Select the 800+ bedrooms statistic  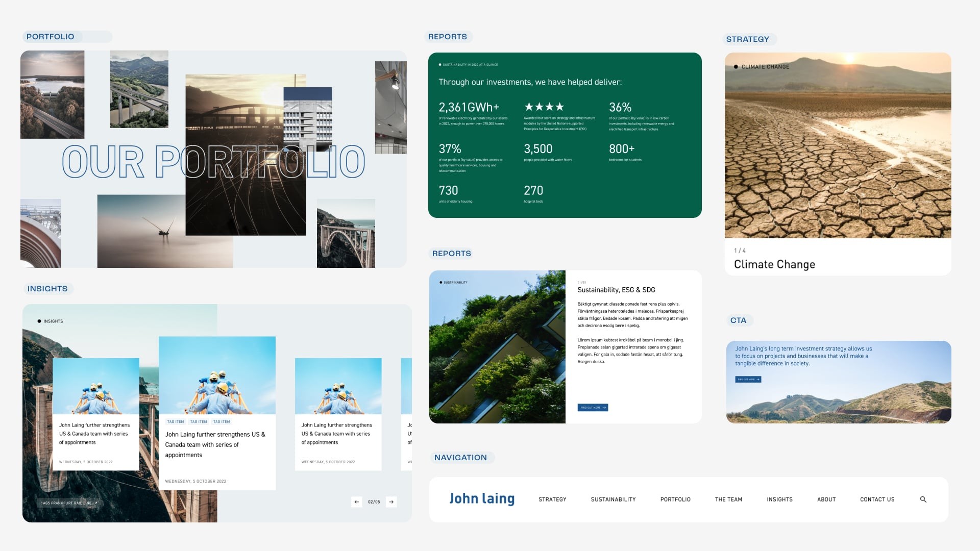pos(622,149)
